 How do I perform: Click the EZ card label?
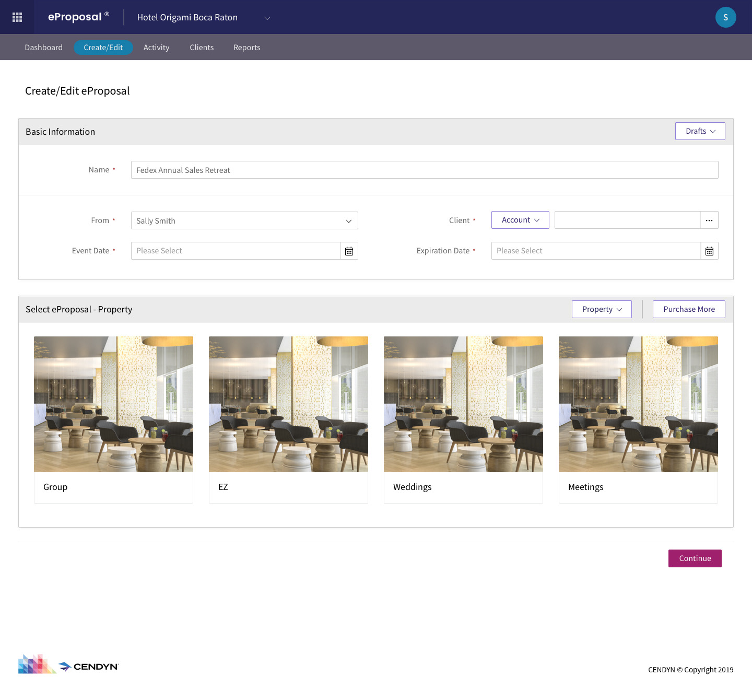pos(223,487)
